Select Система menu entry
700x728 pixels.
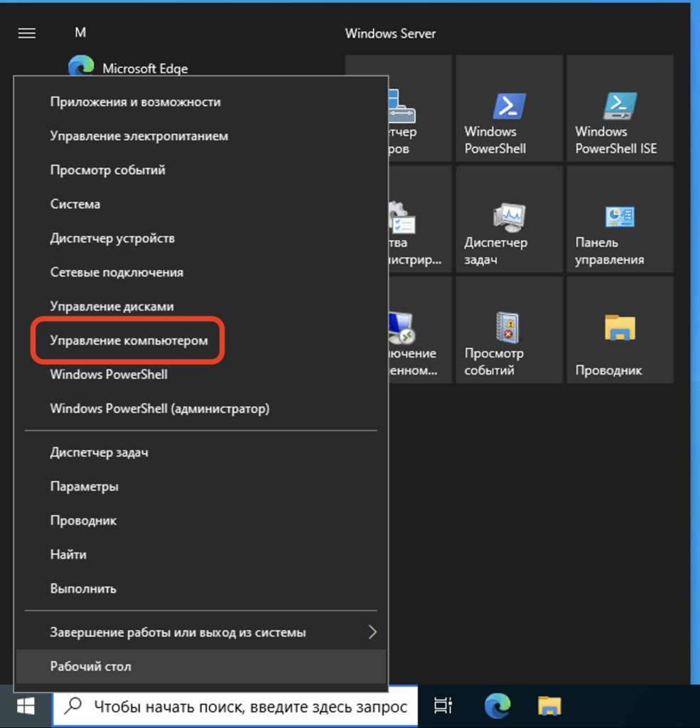coord(201,204)
